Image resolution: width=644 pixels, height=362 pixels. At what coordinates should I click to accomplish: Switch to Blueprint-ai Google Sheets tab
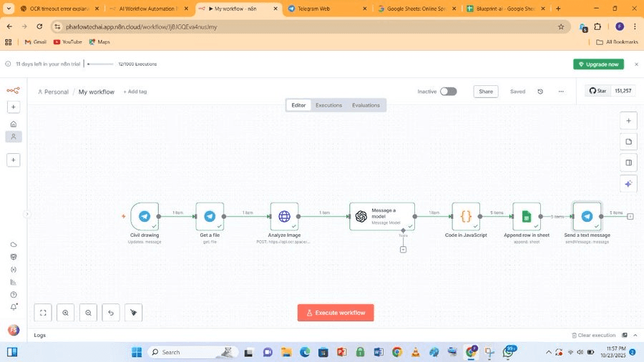point(505,8)
